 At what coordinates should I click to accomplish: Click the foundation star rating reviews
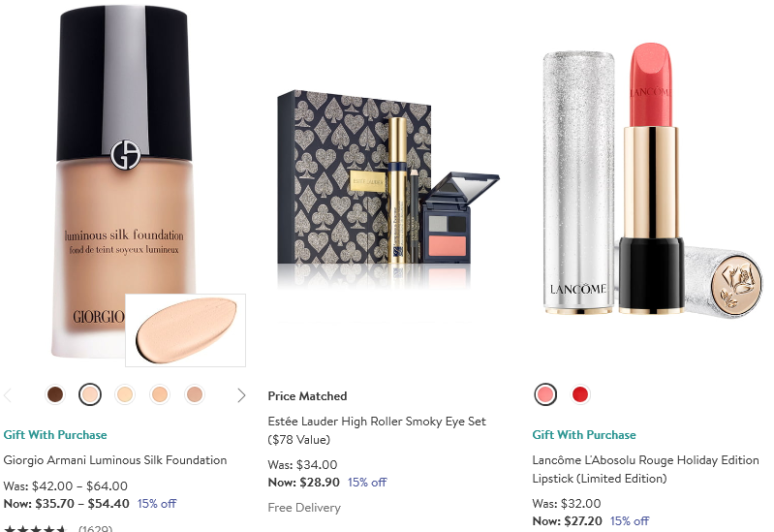tap(58, 528)
